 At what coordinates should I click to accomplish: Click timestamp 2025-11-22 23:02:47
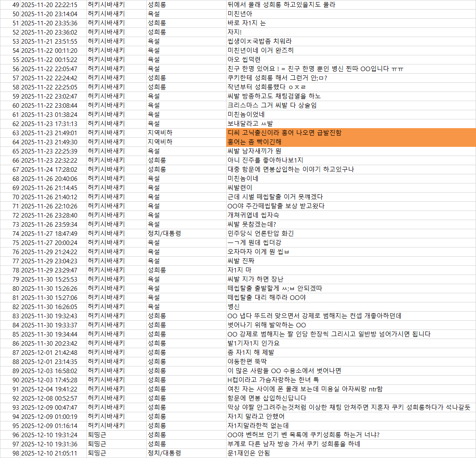tap(53, 96)
